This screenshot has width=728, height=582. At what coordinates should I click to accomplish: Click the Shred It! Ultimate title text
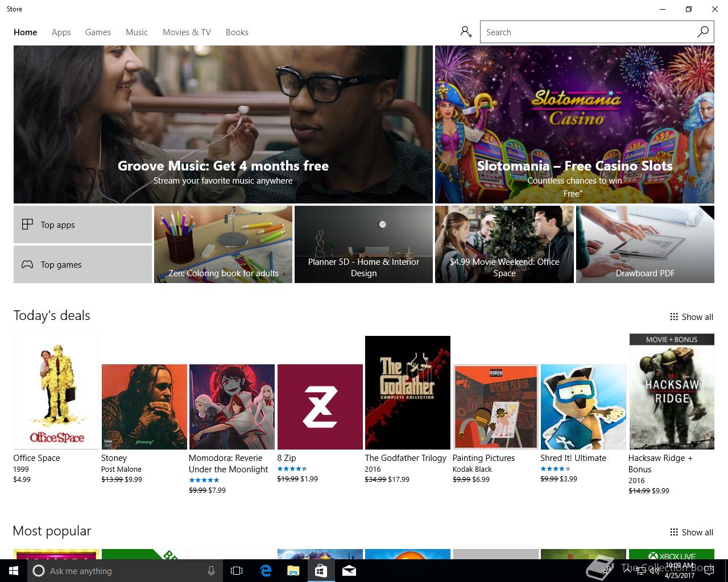point(573,458)
